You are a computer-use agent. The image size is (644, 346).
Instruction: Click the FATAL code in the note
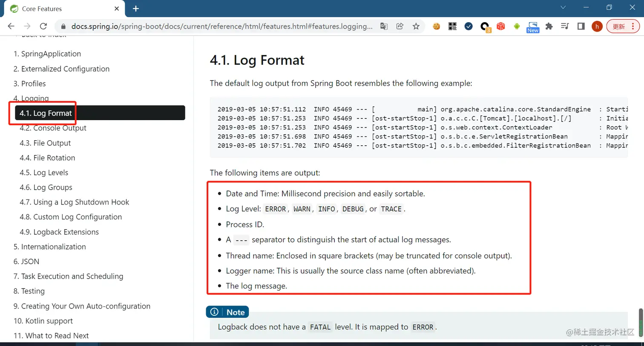(x=320, y=327)
